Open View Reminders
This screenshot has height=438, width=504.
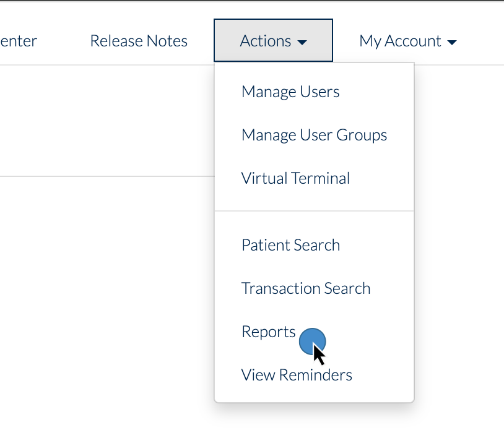point(296,374)
